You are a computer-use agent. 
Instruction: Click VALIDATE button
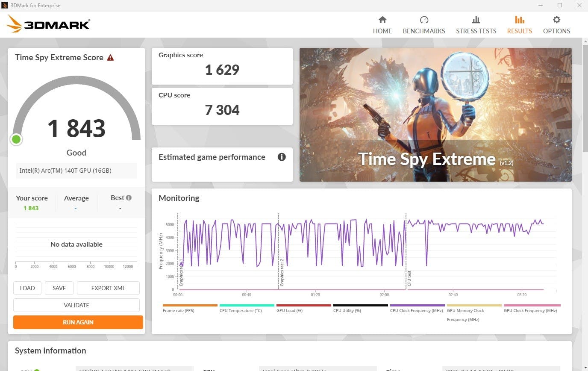[x=76, y=305]
